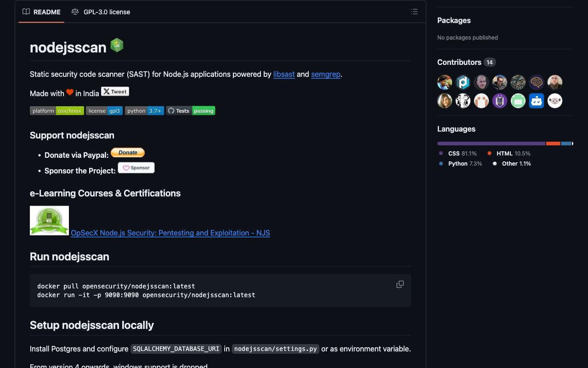Click the Other 1.1% language entry
The image size is (588, 368).
[x=512, y=164]
